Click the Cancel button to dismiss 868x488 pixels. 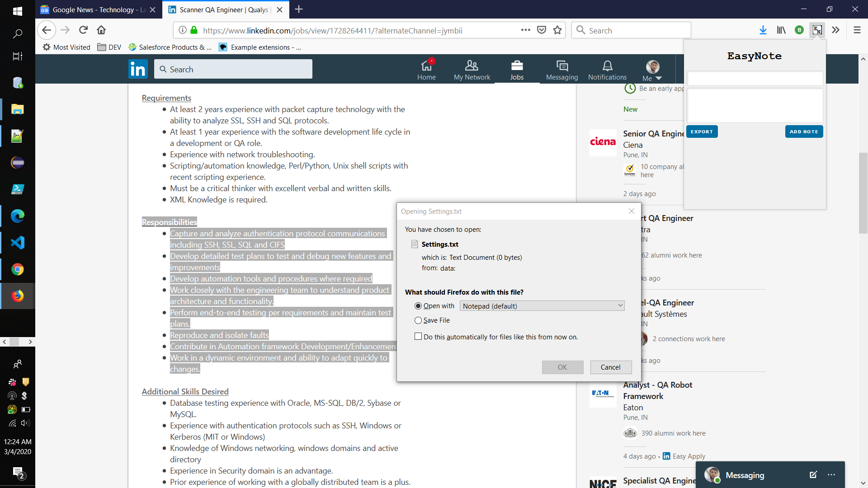610,367
